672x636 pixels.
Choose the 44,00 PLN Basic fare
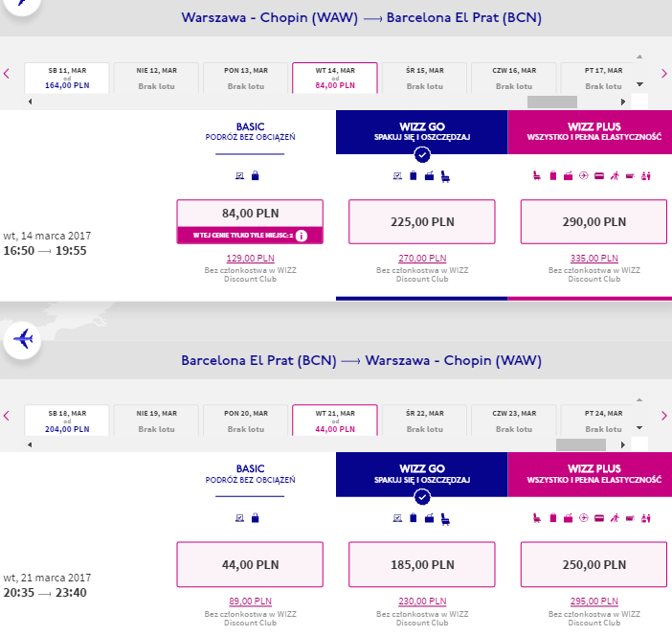(x=250, y=564)
